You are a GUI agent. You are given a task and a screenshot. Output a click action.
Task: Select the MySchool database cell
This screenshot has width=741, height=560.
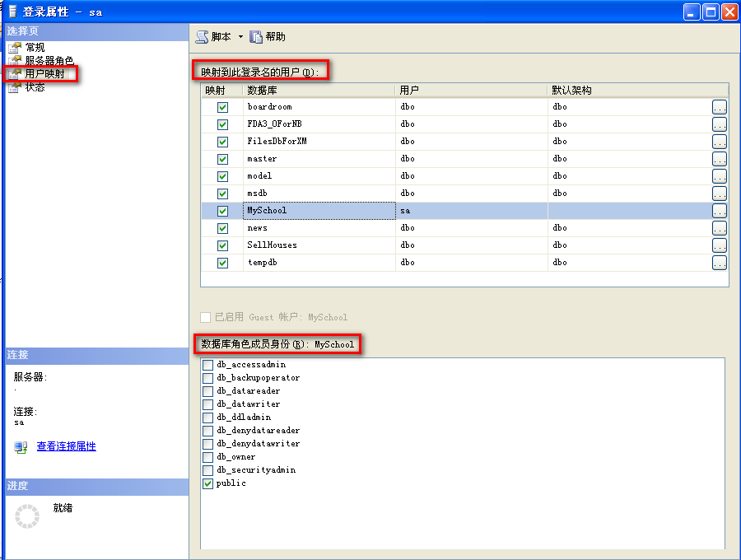319,211
